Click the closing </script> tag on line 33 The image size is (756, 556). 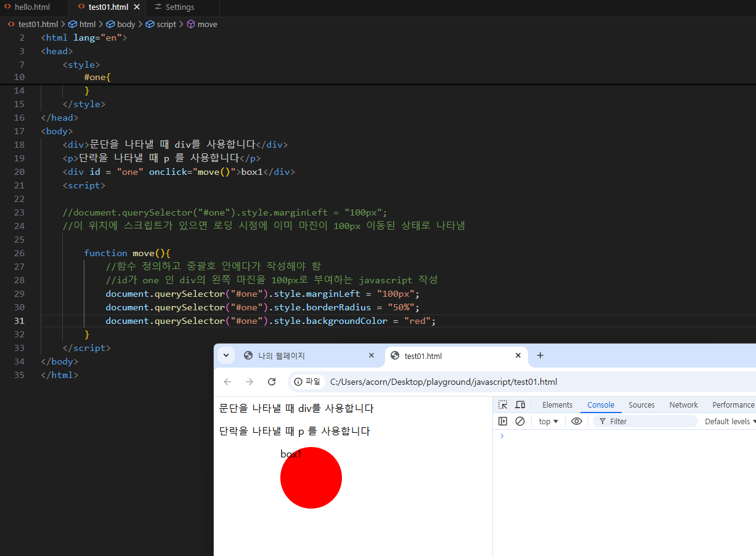[87, 348]
